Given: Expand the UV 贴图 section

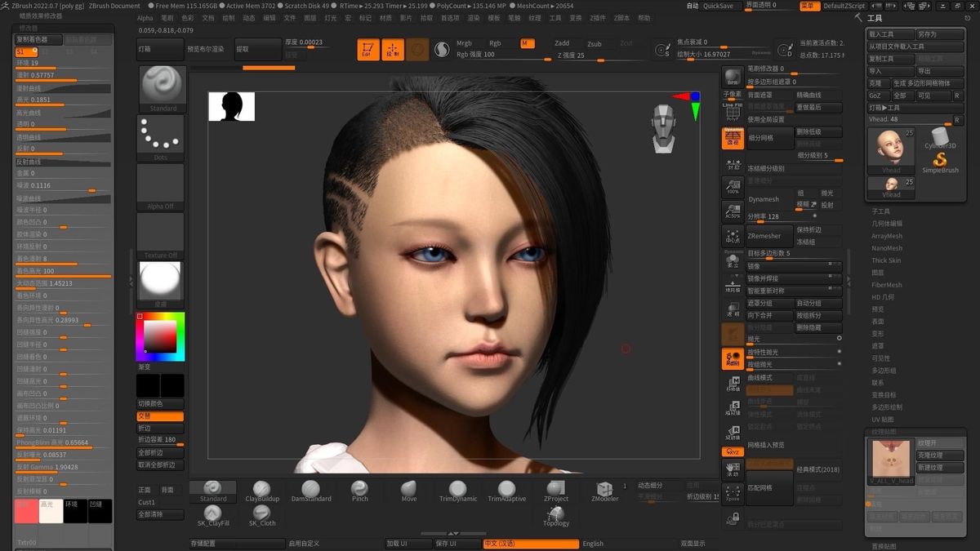Looking at the screenshot, I should 883,419.
